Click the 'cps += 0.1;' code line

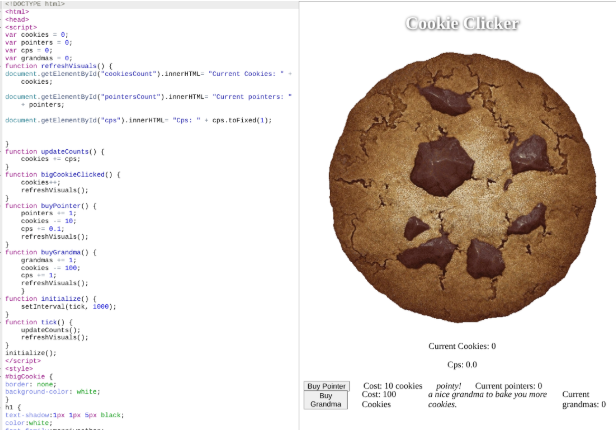pyautogui.click(x=42, y=229)
